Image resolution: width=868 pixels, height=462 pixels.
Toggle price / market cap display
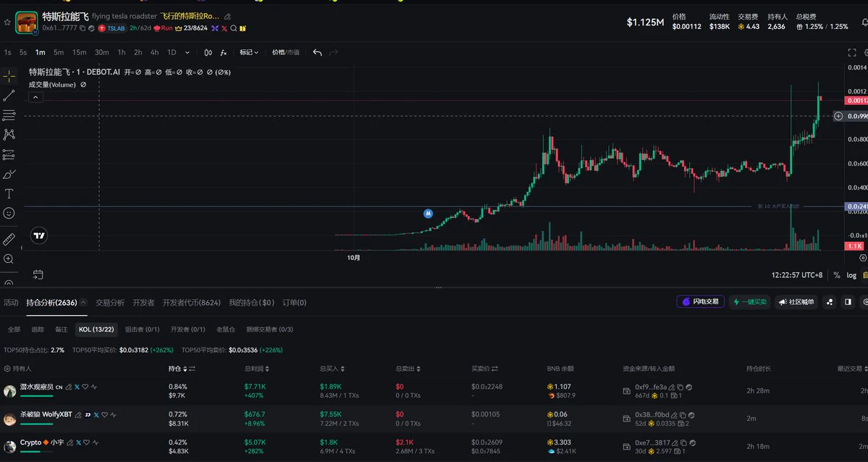pyautogui.click(x=286, y=53)
